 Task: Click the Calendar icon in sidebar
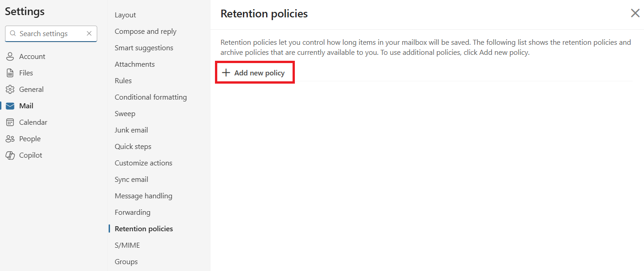pyautogui.click(x=10, y=122)
